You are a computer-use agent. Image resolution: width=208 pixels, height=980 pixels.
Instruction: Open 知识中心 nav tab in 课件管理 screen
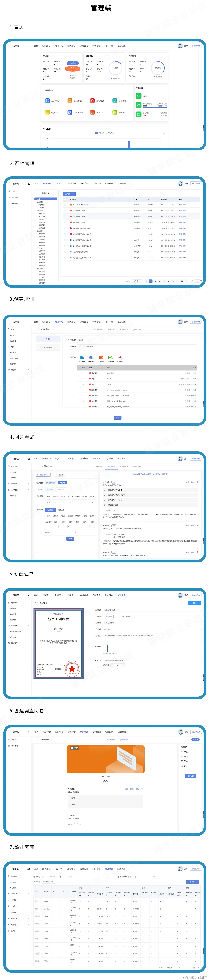click(47, 183)
